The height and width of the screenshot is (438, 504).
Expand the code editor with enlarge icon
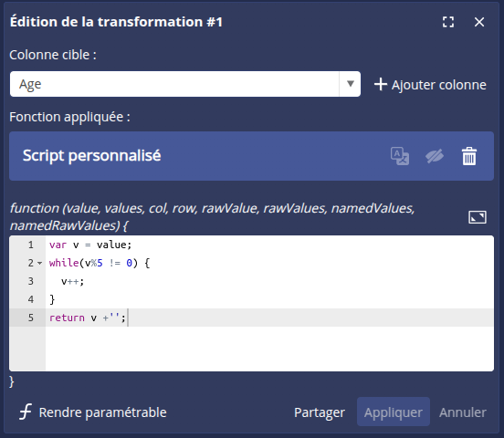click(478, 217)
